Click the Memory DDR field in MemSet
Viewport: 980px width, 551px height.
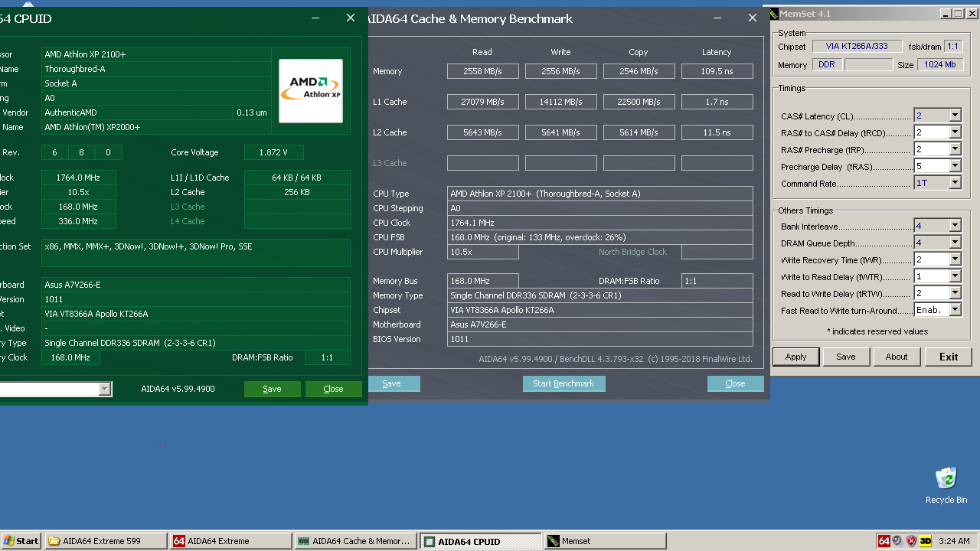pos(827,65)
